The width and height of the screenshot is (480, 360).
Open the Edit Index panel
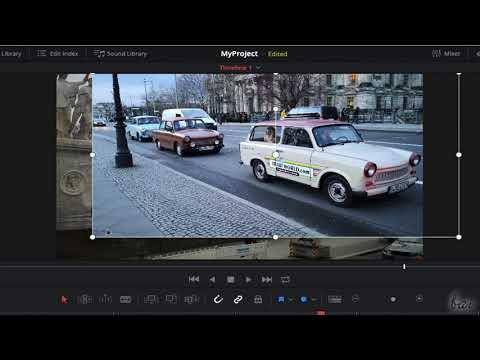[x=57, y=53]
